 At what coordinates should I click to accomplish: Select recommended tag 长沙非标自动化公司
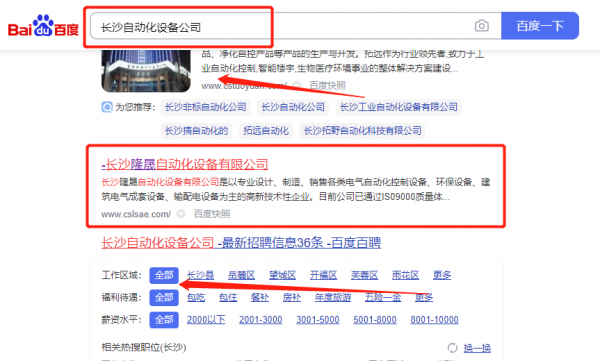click(205, 107)
